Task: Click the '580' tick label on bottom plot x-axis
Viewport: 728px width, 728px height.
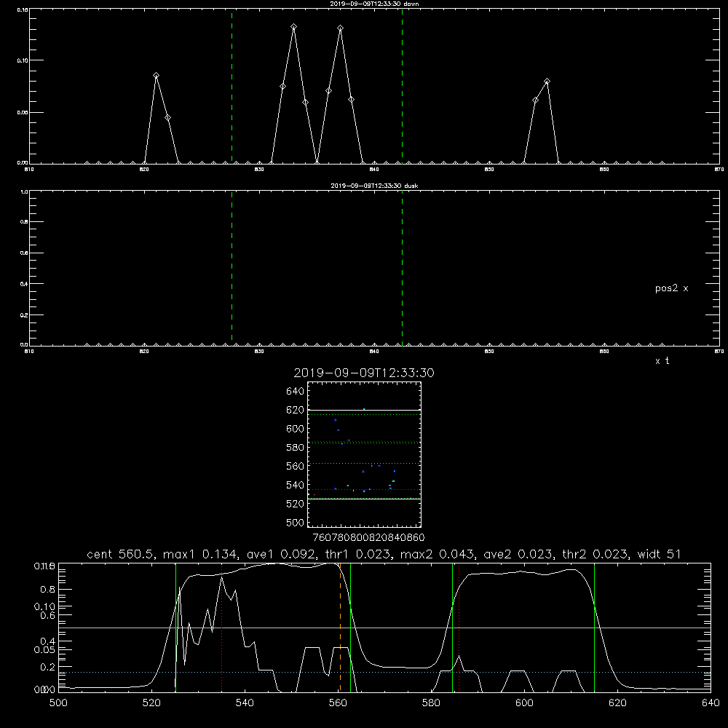Action: point(431,703)
